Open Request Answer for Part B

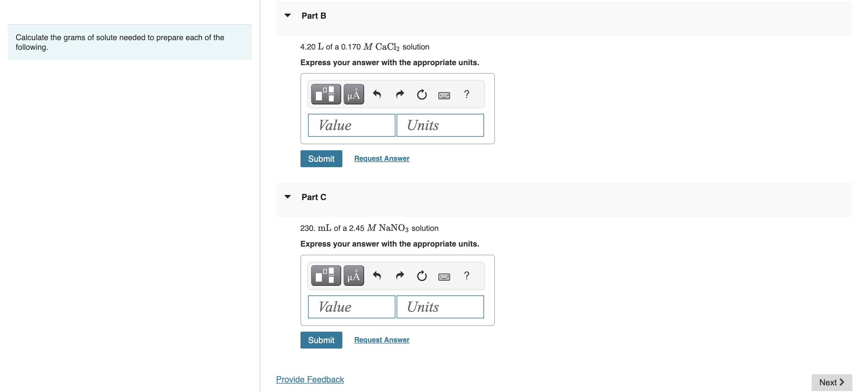(x=382, y=158)
